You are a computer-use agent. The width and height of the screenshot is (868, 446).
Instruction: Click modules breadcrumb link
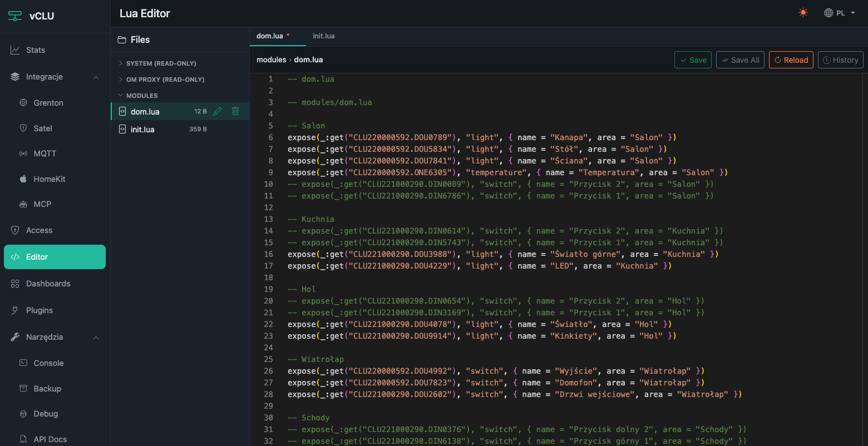pyautogui.click(x=271, y=60)
